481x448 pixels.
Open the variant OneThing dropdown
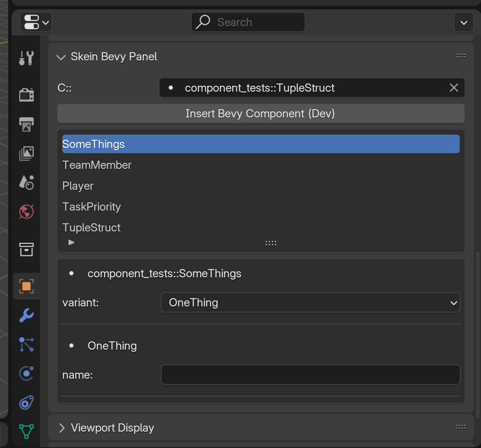click(311, 303)
